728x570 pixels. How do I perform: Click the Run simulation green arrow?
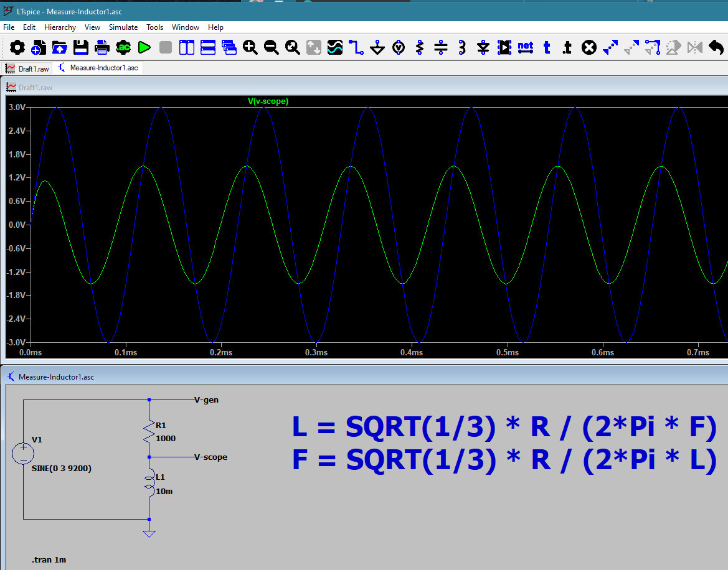coord(144,47)
